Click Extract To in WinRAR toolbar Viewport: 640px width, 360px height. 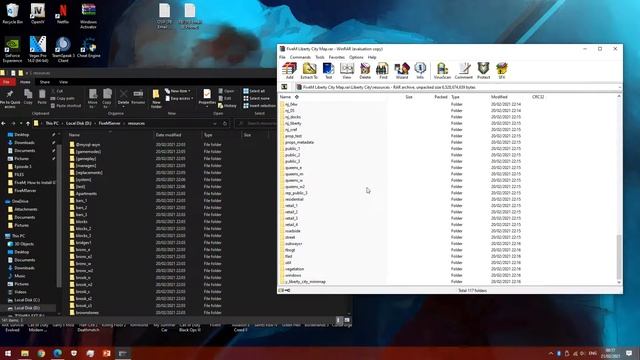[309, 70]
